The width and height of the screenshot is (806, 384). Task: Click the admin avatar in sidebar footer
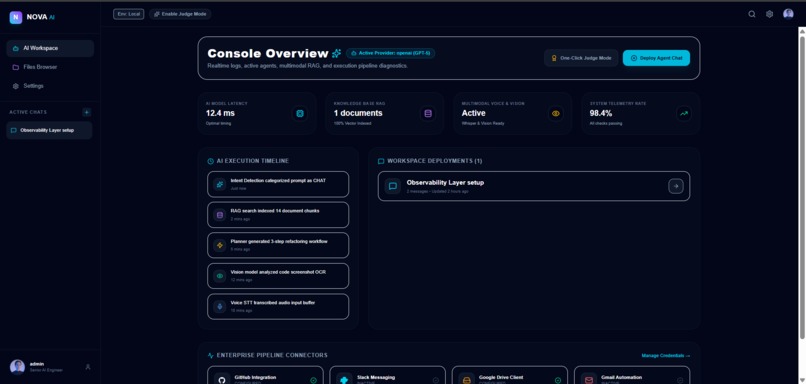click(x=17, y=367)
